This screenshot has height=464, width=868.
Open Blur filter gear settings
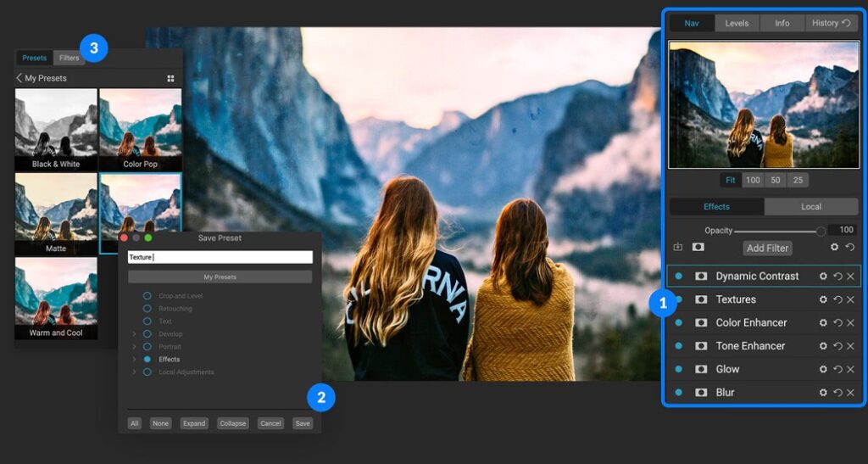[823, 393]
